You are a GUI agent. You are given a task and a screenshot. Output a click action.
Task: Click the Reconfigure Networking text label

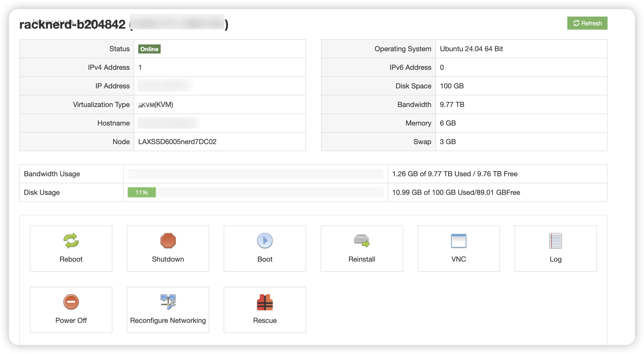tap(168, 320)
